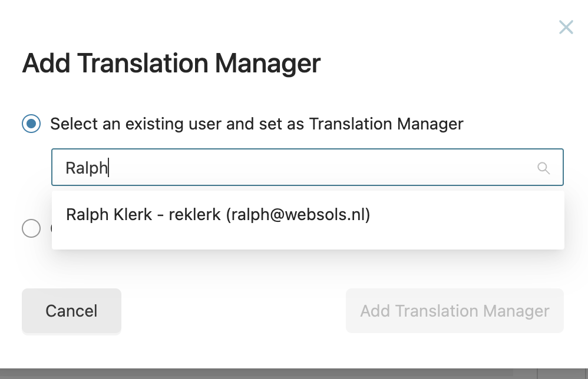Select existing user radio option
The image size is (588, 379).
(x=31, y=124)
